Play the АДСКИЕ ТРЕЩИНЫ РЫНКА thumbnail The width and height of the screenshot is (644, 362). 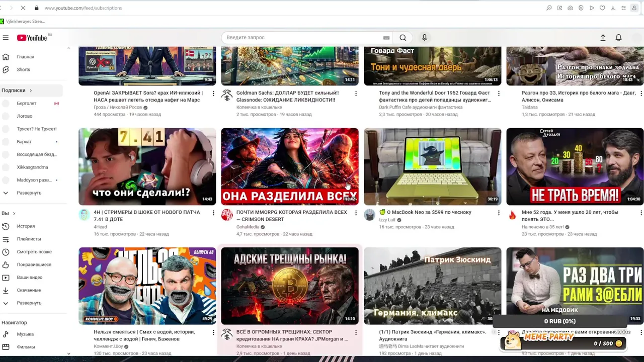[x=290, y=286]
